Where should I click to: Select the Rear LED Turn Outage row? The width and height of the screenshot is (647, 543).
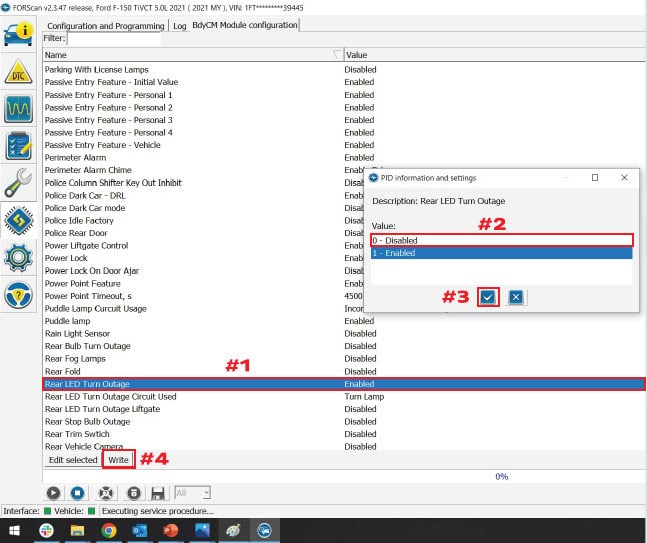(x=344, y=384)
